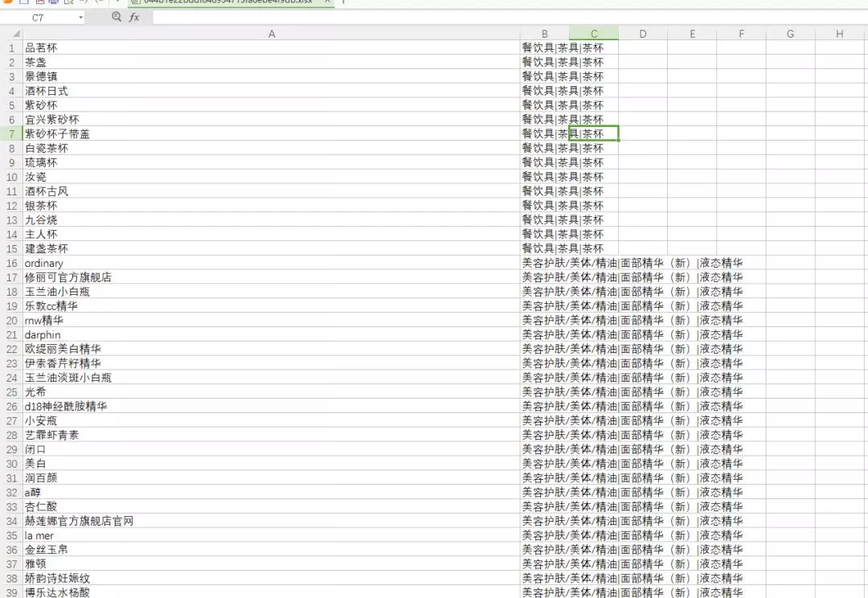The height and width of the screenshot is (598, 868).
Task: Click the Name Box showing C7
Action: [38, 18]
